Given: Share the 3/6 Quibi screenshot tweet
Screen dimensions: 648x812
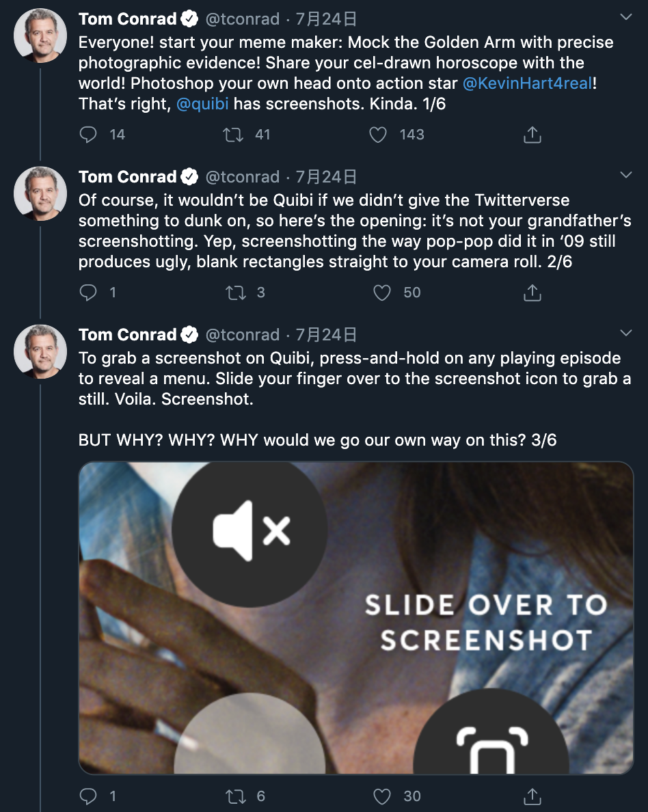Looking at the screenshot, I should pyautogui.click(x=532, y=796).
